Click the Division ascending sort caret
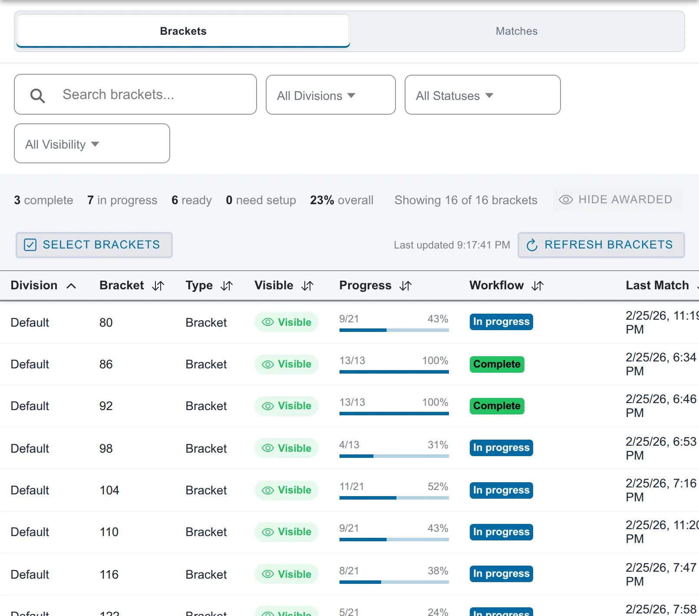The image size is (699, 616). [x=71, y=286]
